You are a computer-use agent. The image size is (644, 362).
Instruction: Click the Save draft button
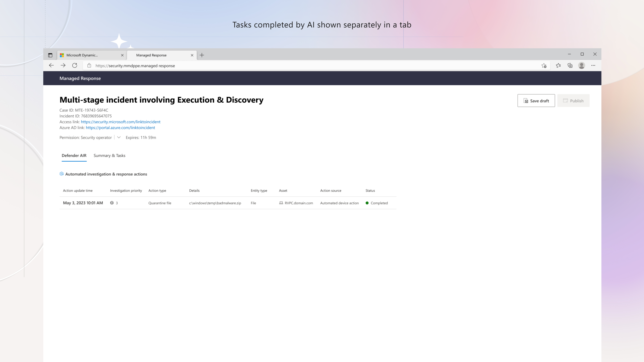pos(536,101)
